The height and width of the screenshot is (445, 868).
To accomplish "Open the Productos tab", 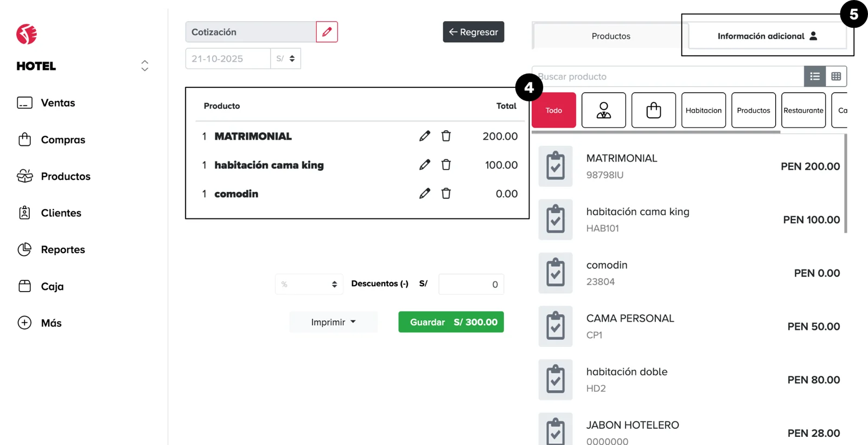I will click(x=610, y=36).
